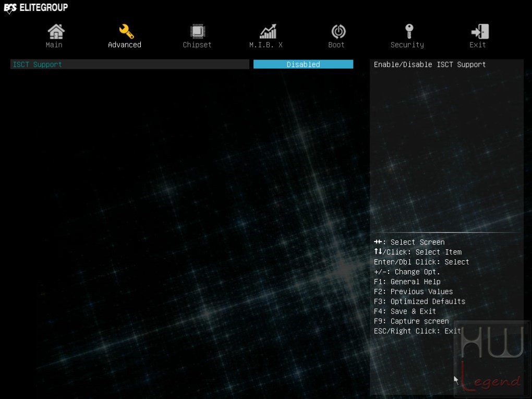
Task: Switch to the Advanced tab label
Action: [125, 45]
